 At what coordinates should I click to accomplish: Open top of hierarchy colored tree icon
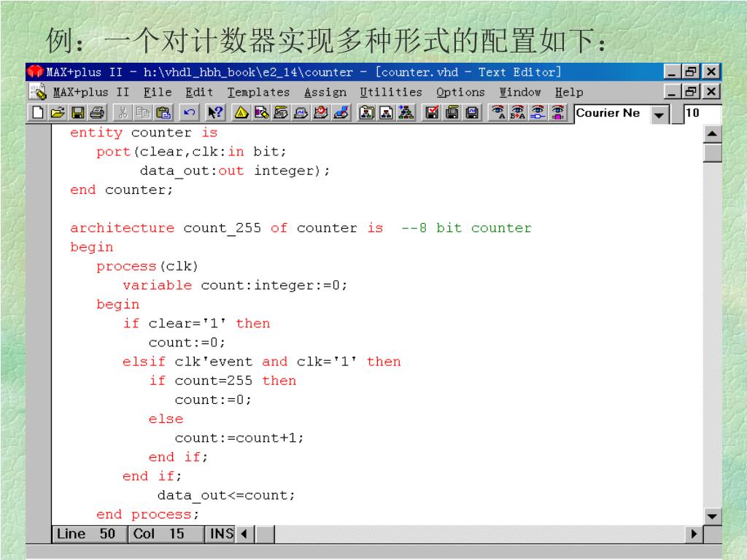point(406,113)
